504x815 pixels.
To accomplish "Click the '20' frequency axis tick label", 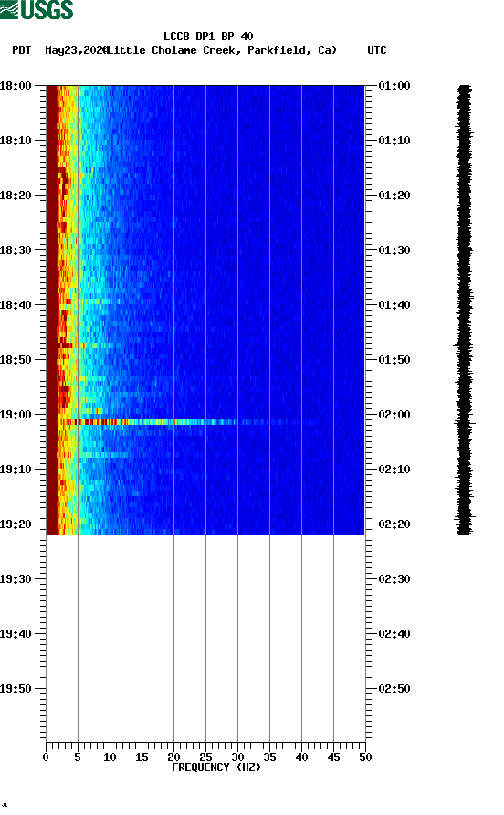I will (x=173, y=757).
